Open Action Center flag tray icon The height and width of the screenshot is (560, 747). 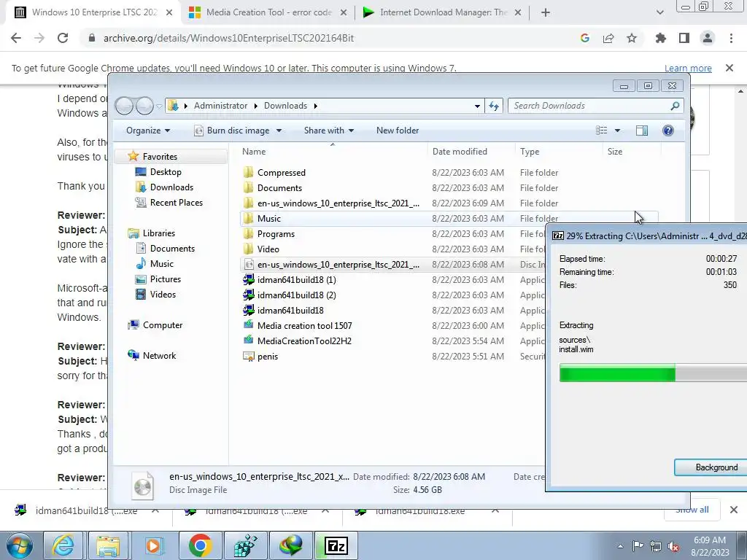click(x=638, y=546)
